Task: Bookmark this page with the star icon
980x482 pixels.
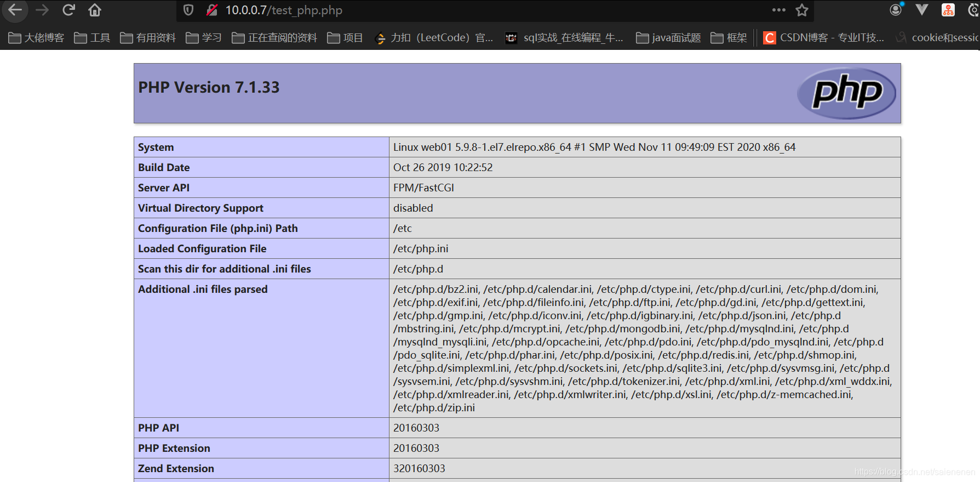Action: click(802, 10)
